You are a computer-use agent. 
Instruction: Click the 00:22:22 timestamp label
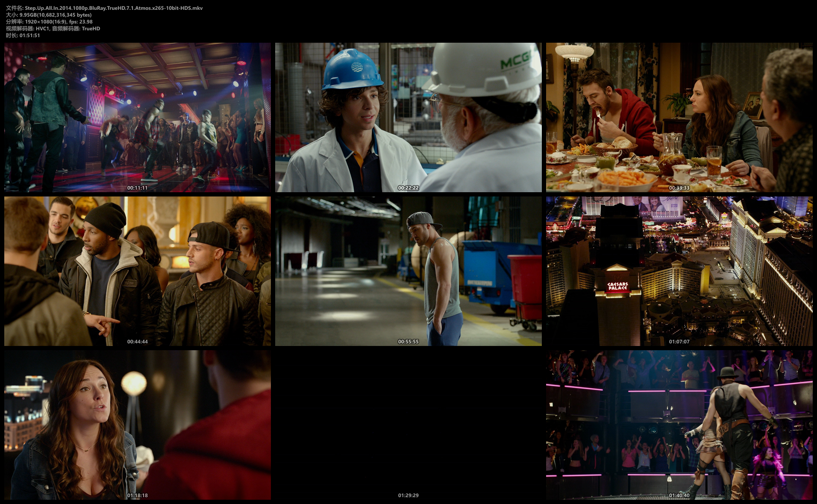point(408,188)
